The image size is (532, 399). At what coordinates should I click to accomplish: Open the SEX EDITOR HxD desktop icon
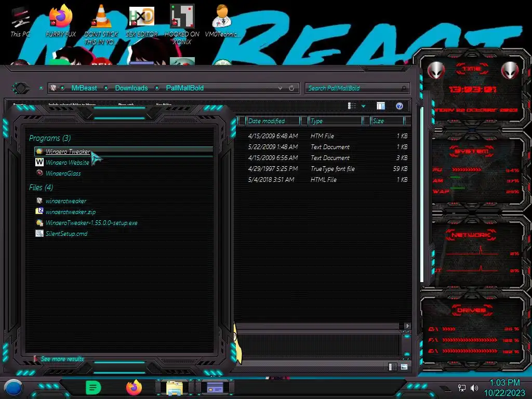pyautogui.click(x=141, y=21)
